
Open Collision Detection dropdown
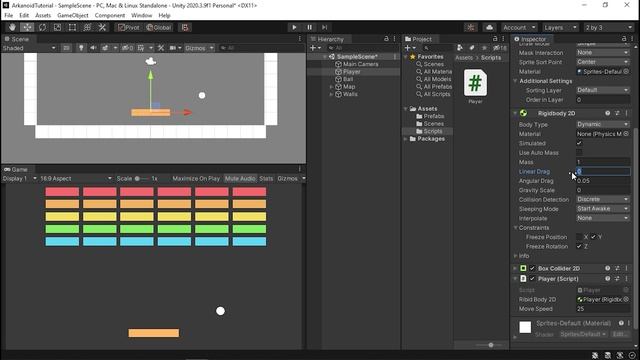tap(602, 199)
